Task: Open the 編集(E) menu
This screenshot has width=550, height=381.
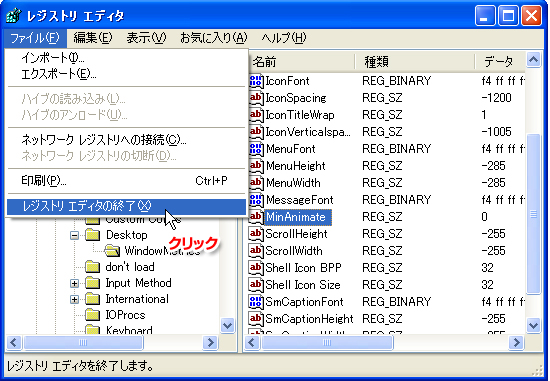Action: (x=93, y=38)
